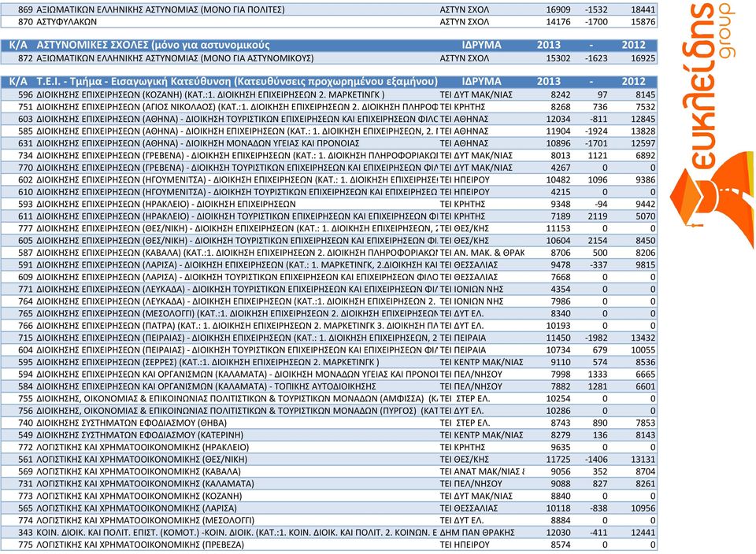The image size is (756, 554).
Task: Click the ευκλείδης group logo
Action: [712, 125]
